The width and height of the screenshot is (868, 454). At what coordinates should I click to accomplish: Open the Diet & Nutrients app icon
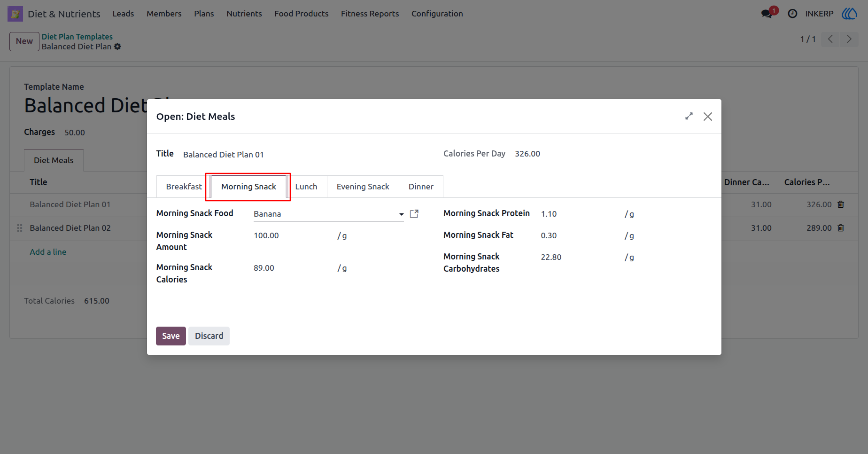(15, 14)
